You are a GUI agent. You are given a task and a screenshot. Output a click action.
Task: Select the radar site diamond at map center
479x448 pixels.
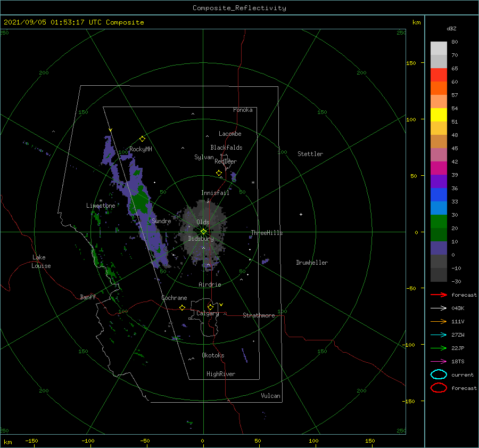(x=203, y=232)
